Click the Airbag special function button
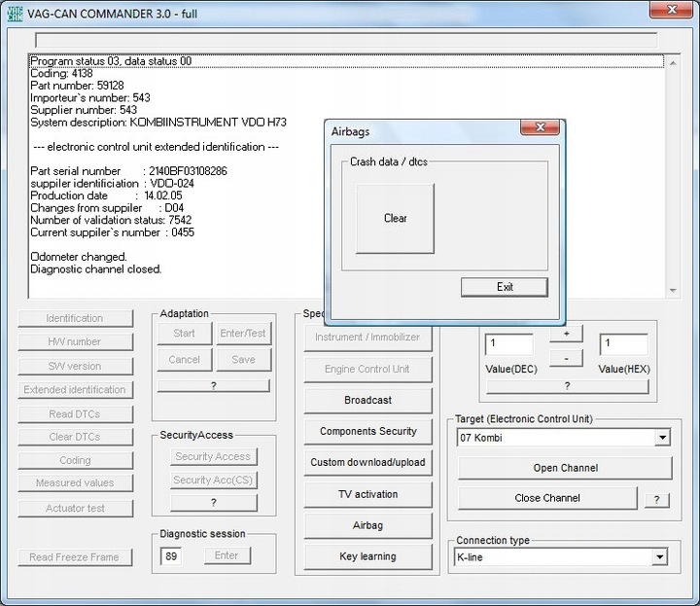This screenshot has width=700, height=606. (x=367, y=525)
